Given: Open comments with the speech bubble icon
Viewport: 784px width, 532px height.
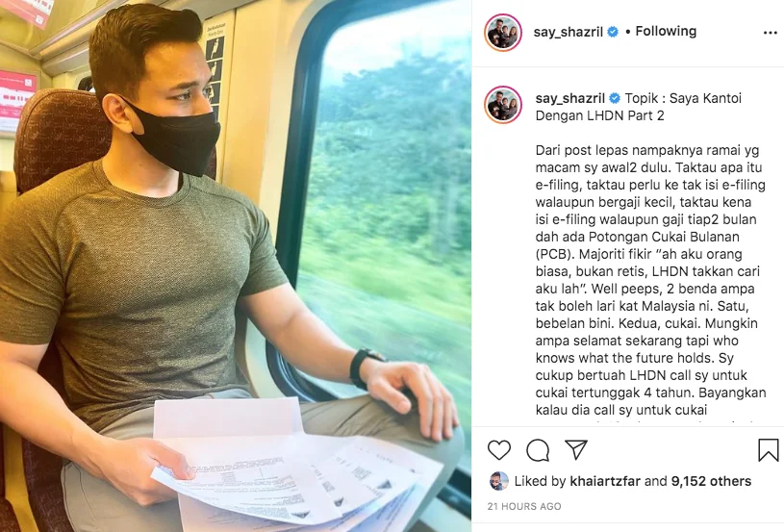Looking at the screenshot, I should coord(538,450).
